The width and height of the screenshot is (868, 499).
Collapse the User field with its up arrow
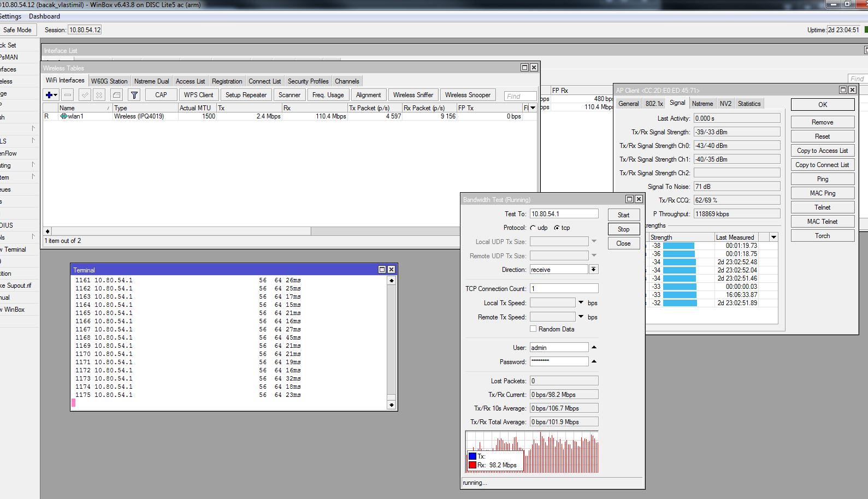594,347
